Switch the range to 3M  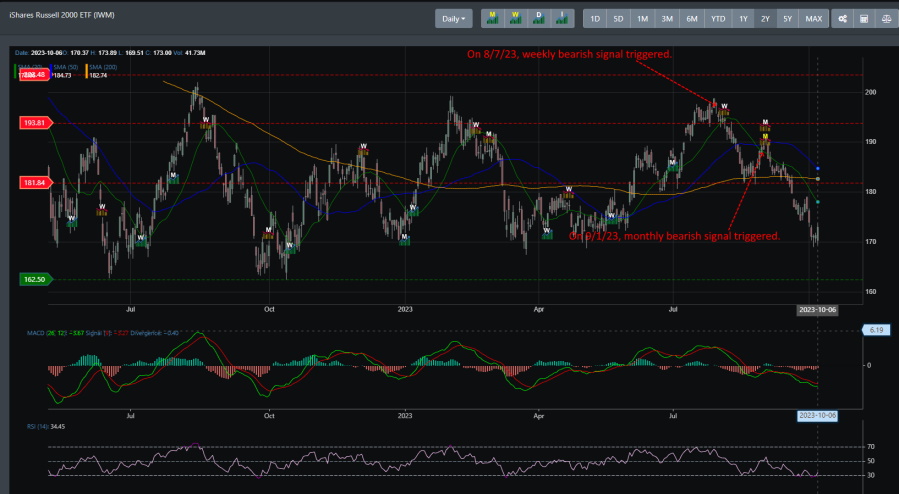coord(667,18)
